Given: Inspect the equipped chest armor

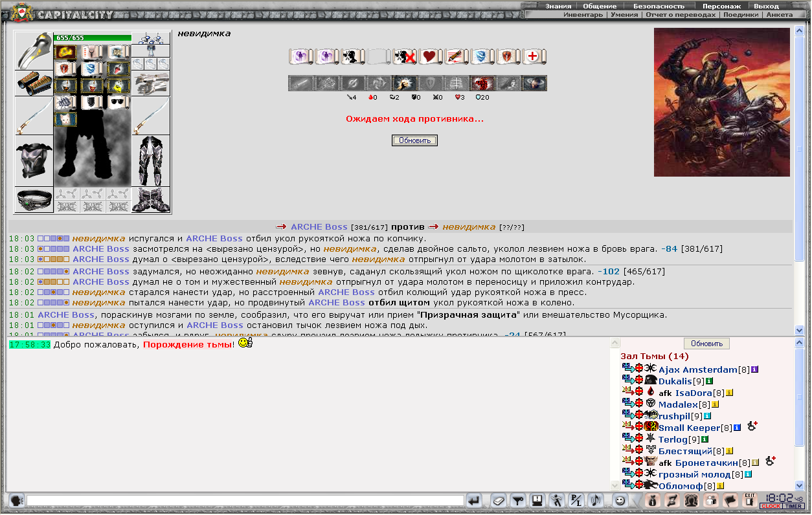Looking at the screenshot, I should 34,161.
